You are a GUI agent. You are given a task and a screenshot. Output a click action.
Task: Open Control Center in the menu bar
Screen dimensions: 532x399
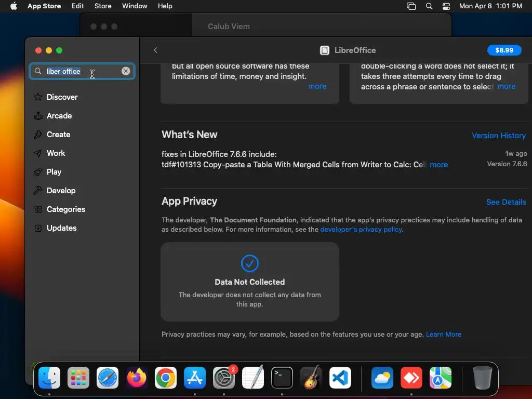coord(446,6)
